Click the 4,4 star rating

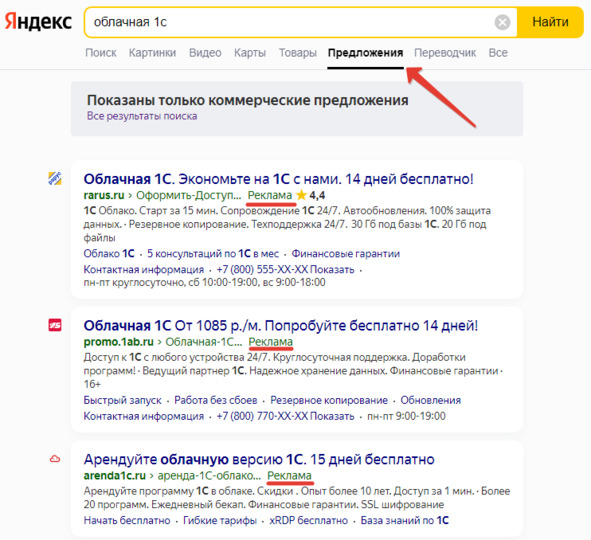(x=311, y=195)
